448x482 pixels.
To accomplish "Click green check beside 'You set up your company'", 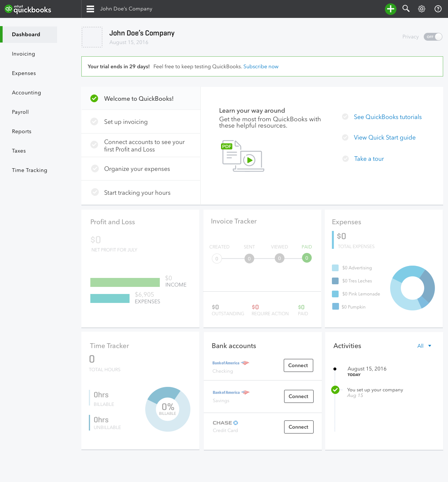I will [335, 390].
